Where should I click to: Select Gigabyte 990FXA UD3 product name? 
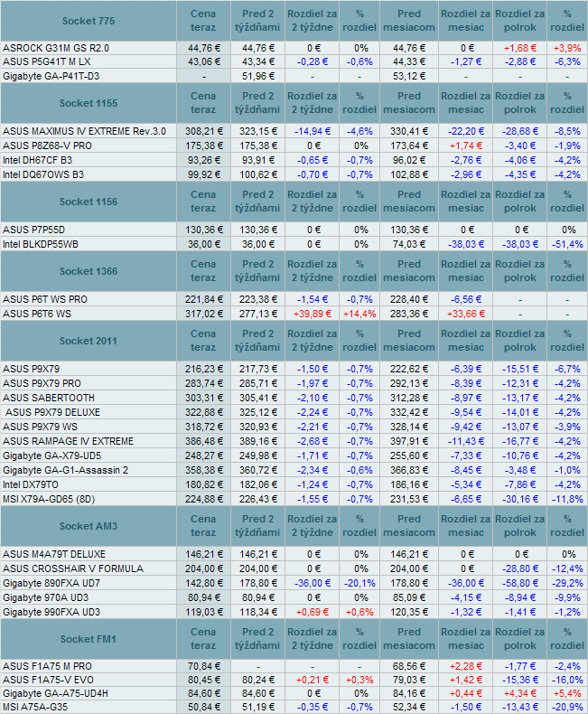coord(51,613)
